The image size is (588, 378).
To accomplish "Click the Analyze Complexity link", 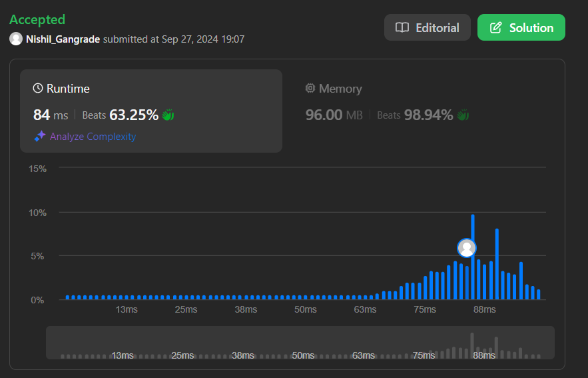I will 93,136.
